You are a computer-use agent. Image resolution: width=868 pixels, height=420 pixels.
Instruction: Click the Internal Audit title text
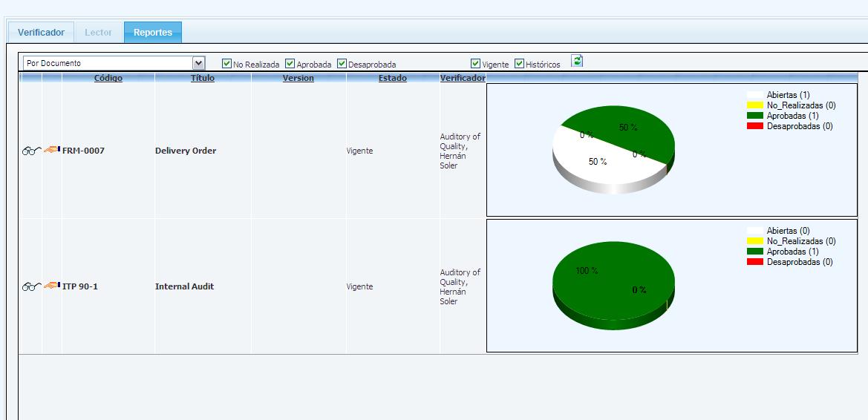pyautogui.click(x=184, y=286)
